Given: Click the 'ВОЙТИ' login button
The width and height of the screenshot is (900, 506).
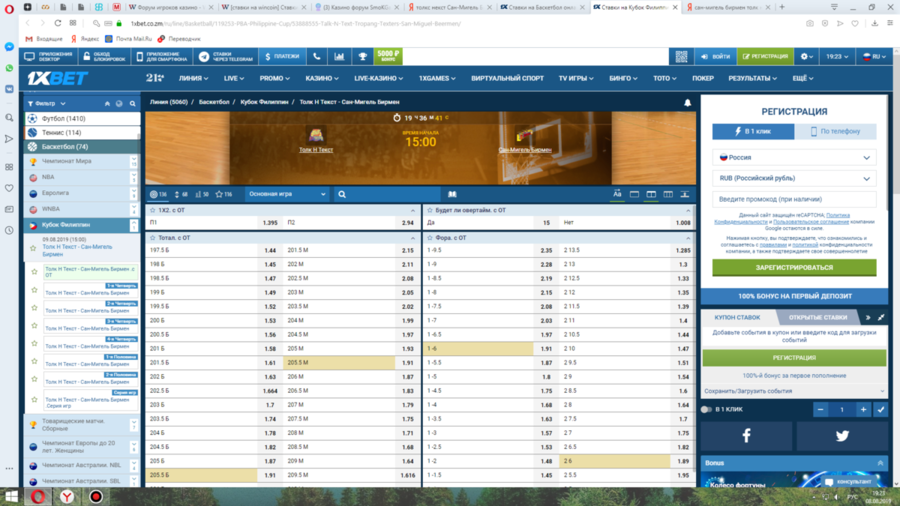Looking at the screenshot, I should point(715,57).
